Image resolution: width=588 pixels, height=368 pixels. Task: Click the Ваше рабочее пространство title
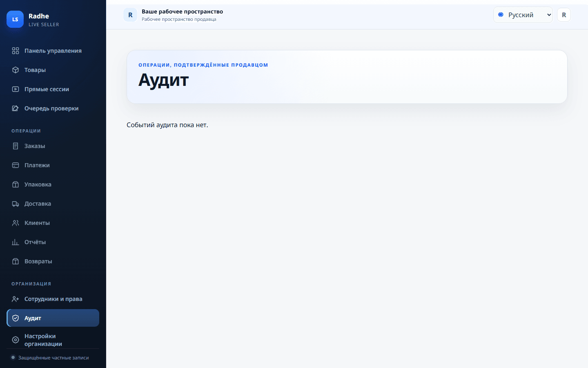tap(182, 11)
